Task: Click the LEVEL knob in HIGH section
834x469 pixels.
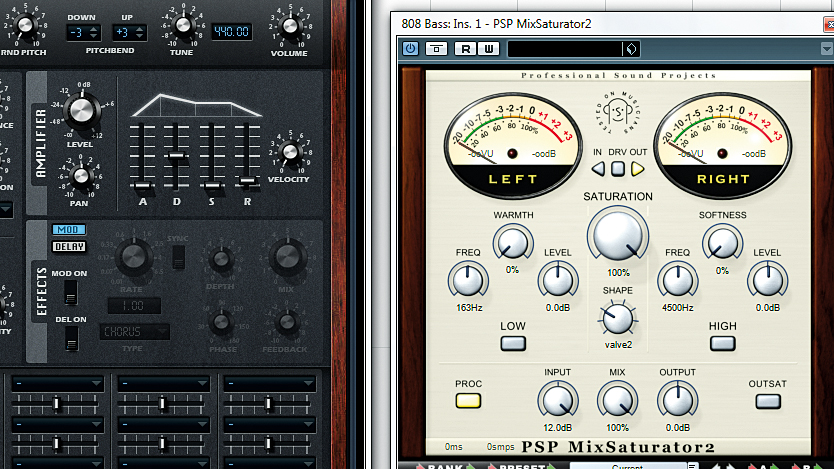Action: (x=768, y=280)
